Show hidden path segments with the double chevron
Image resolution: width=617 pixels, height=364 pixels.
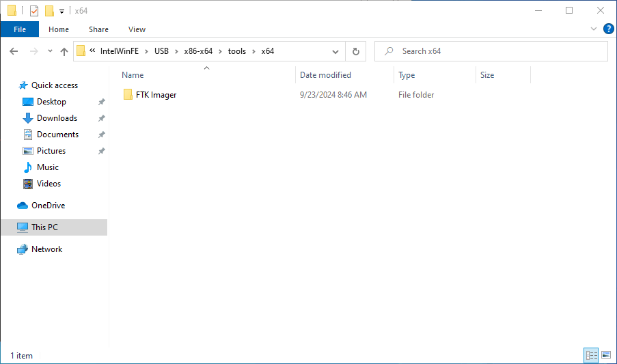[x=92, y=51]
